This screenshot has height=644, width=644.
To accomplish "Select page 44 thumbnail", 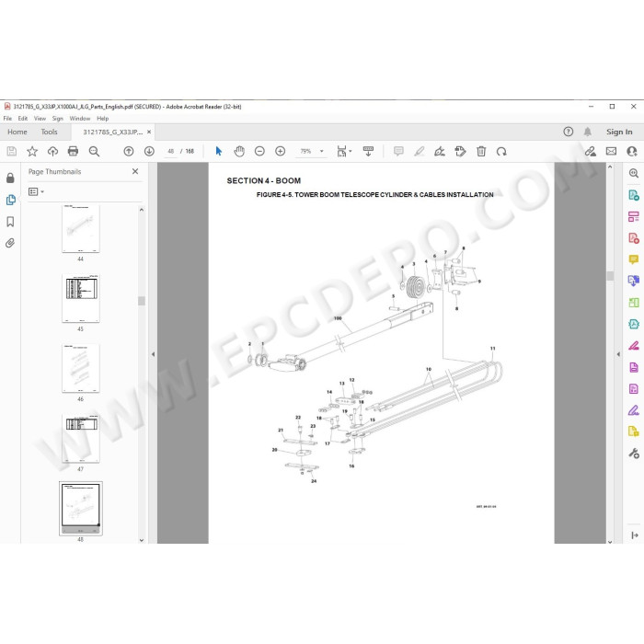I will [x=81, y=228].
